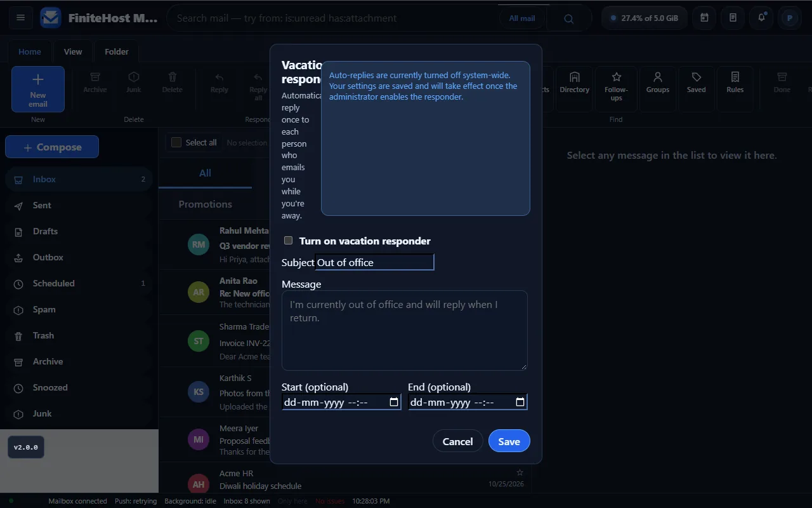Screen dimensions: 812x508
Task: Open the Inbox folder
Action: click(79, 179)
